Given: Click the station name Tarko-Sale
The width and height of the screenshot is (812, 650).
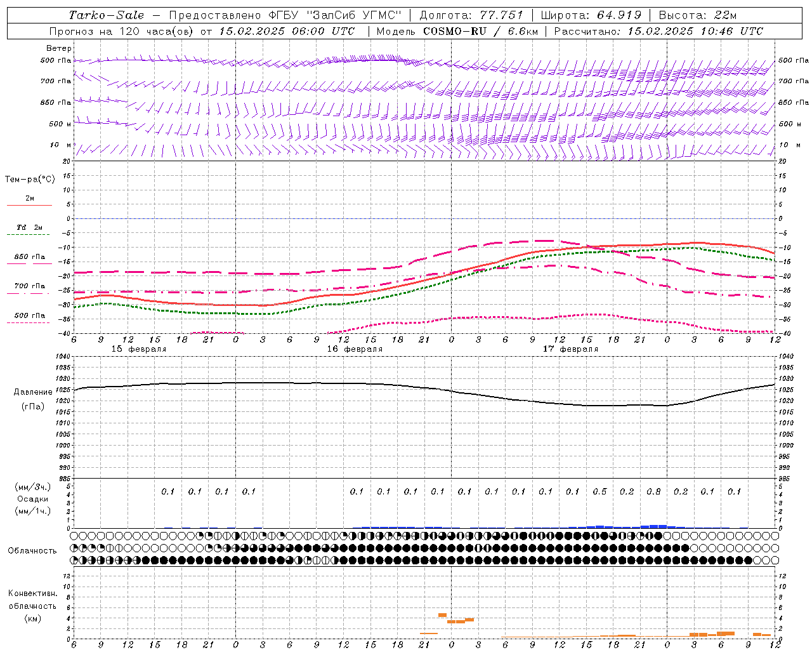Looking at the screenshot, I should (106, 15).
